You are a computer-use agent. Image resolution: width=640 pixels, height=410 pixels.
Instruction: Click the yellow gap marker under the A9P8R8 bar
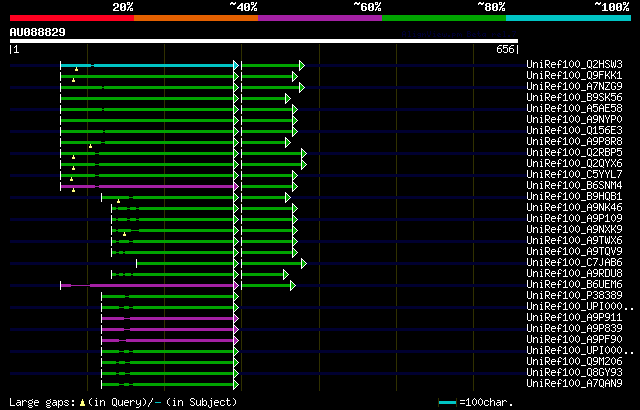click(x=90, y=146)
